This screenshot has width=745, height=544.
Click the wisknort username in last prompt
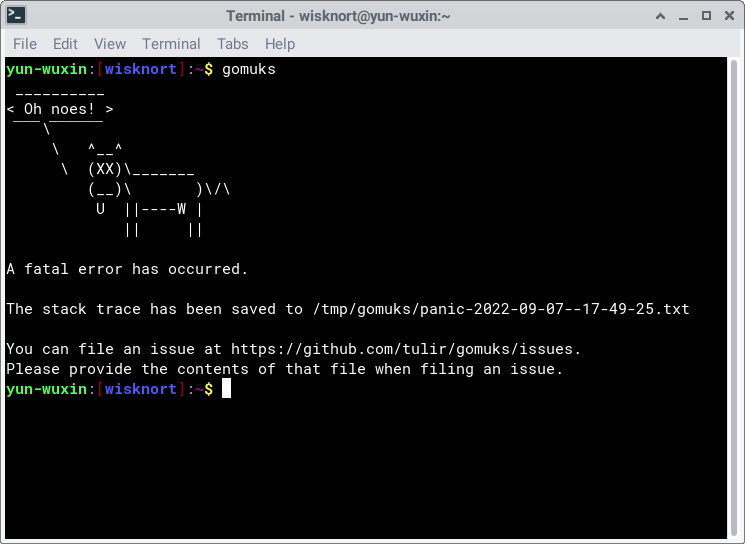click(x=141, y=389)
